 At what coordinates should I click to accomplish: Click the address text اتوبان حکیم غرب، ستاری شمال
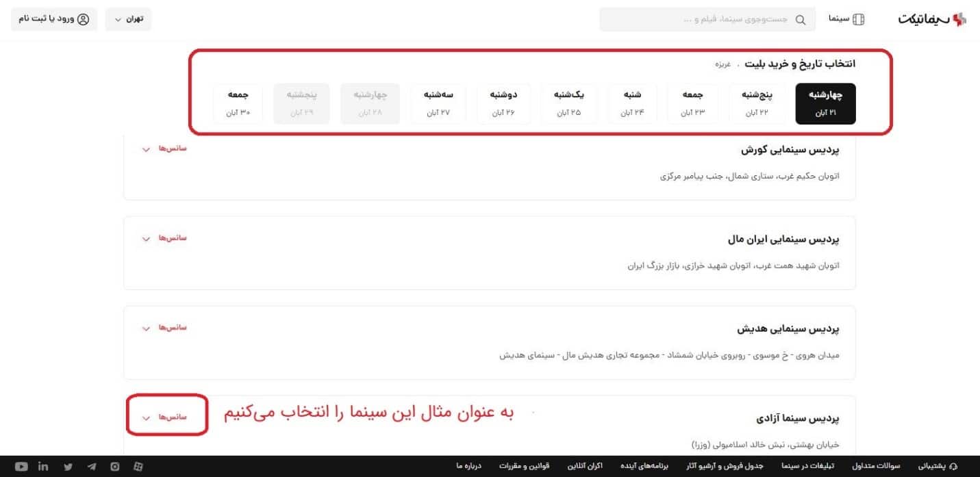[x=750, y=176]
